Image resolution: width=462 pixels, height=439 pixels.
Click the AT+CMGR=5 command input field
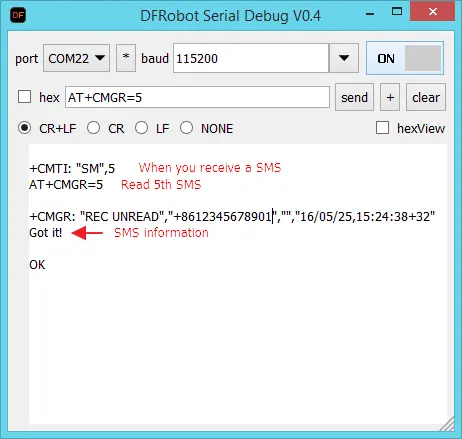197,97
